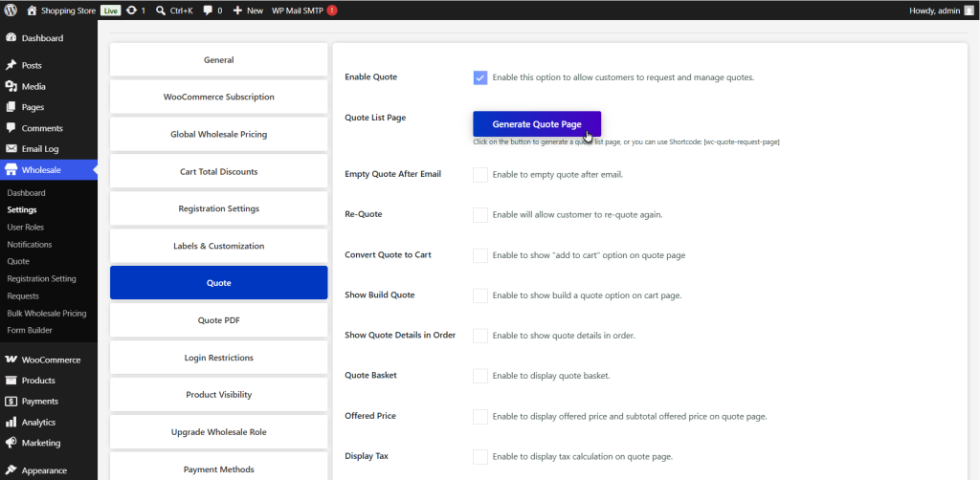Check the Display Tax checkbox
The height and width of the screenshot is (480, 980).
point(480,457)
